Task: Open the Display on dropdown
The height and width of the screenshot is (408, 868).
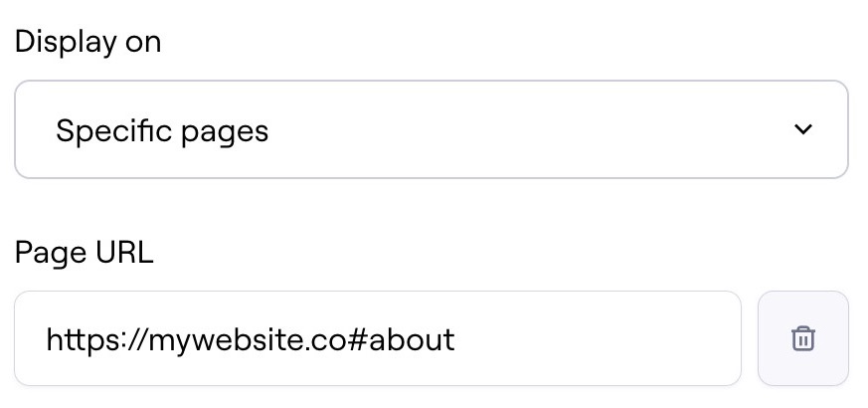Action: tap(431, 130)
